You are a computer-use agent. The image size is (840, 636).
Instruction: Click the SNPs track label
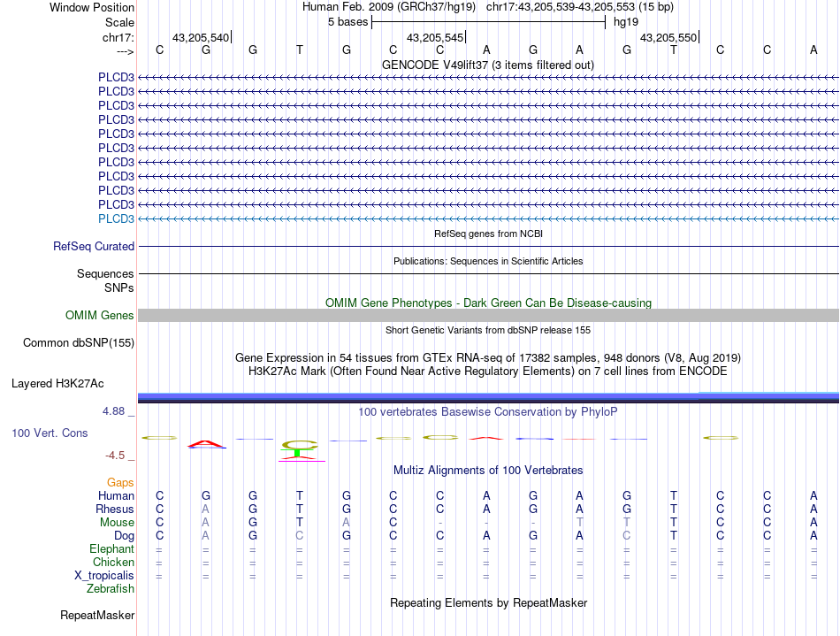[x=119, y=287]
